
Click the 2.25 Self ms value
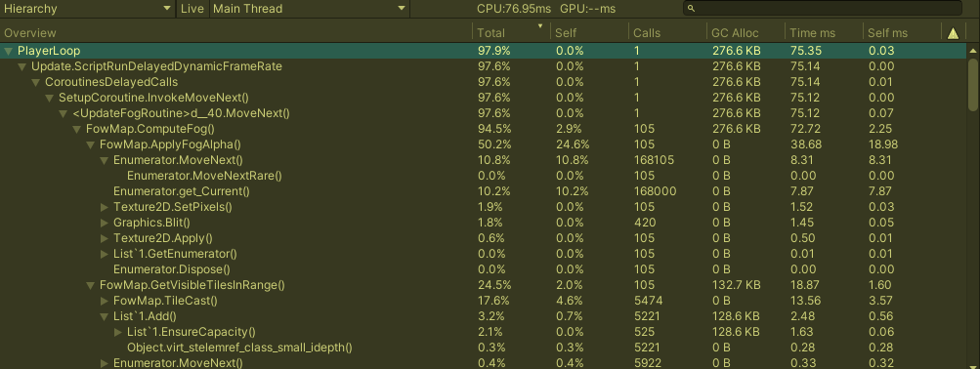click(881, 129)
